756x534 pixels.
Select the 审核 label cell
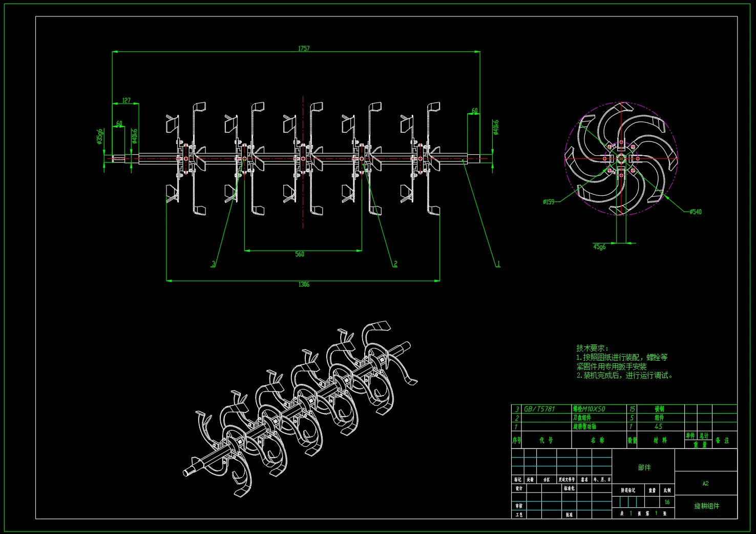click(519, 506)
